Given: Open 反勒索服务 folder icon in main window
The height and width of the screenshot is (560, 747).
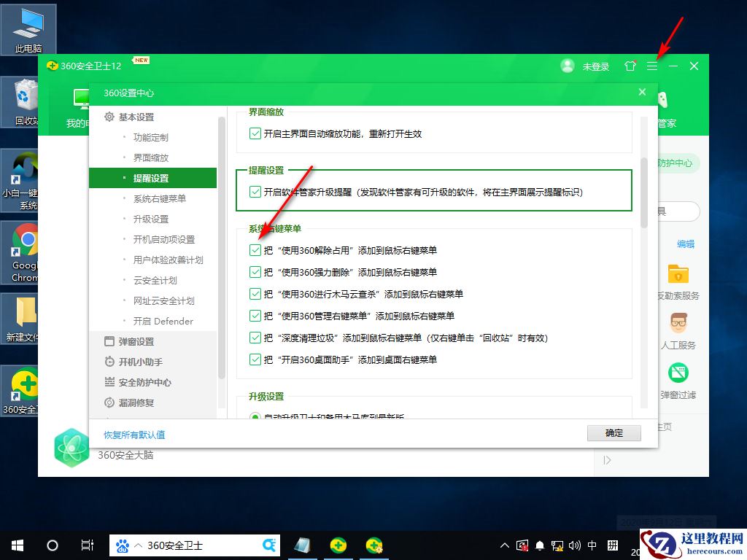Looking at the screenshot, I should coord(678,274).
